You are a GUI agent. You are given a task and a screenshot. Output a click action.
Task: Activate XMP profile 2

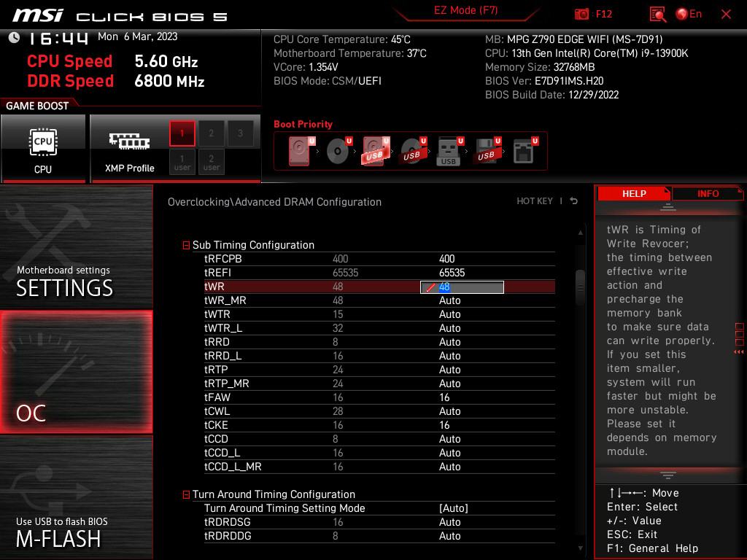tap(211, 133)
